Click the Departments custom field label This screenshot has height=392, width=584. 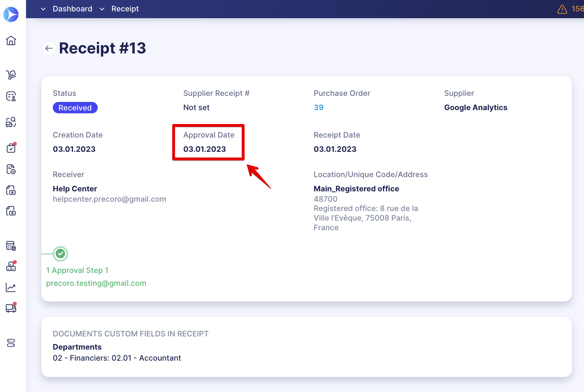[77, 347]
